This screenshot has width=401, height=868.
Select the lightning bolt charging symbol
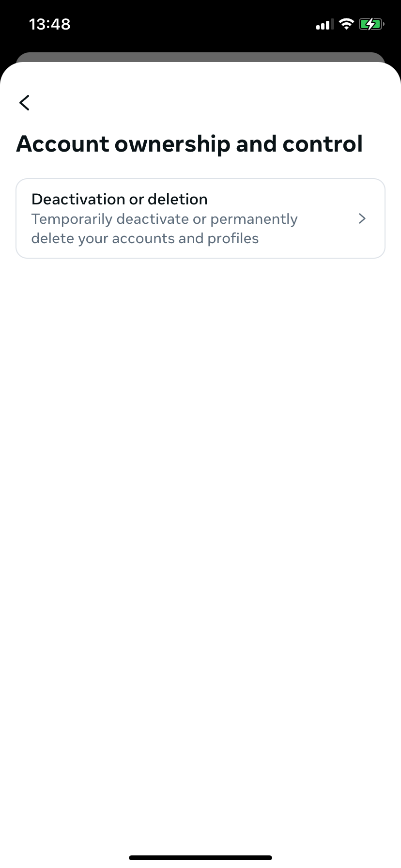(371, 24)
